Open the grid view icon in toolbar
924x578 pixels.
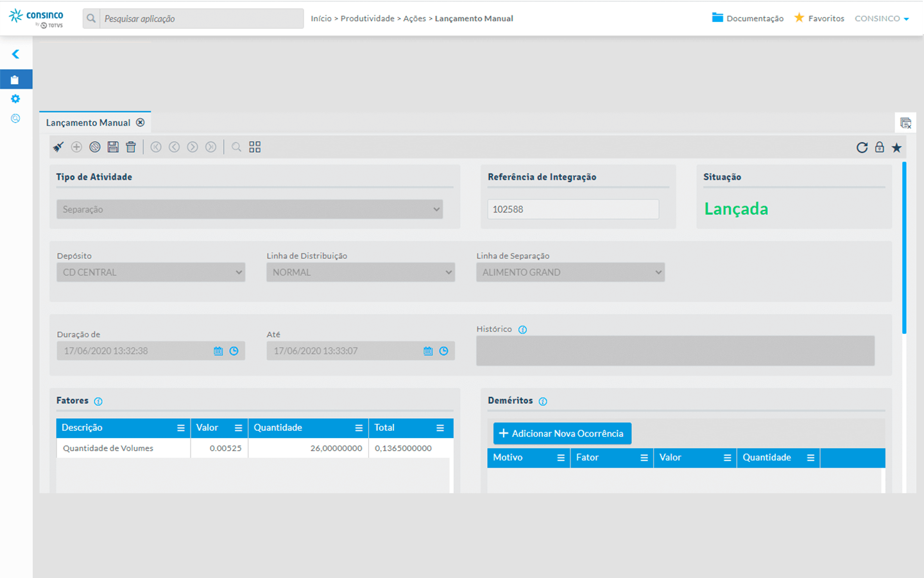click(255, 147)
